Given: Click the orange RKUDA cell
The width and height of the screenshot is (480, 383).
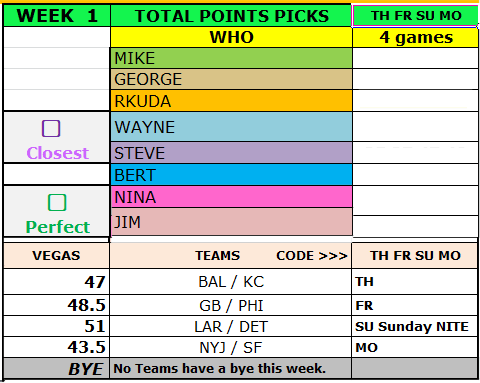Looking at the screenshot, I should point(231,101).
